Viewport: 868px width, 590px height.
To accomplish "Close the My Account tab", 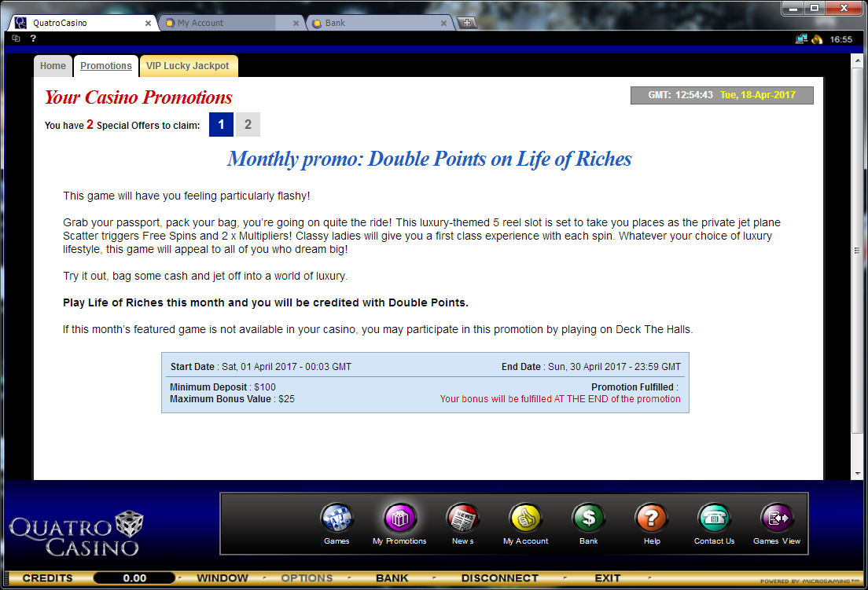I will tap(296, 24).
